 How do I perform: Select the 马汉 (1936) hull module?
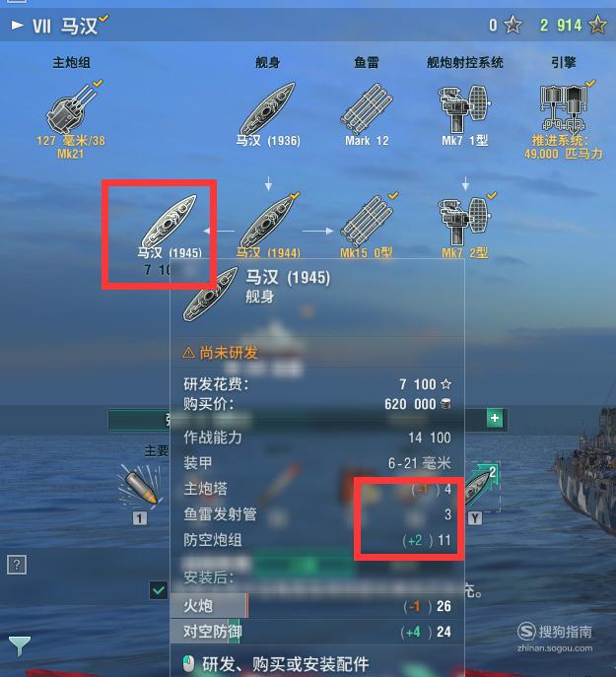pos(268,114)
